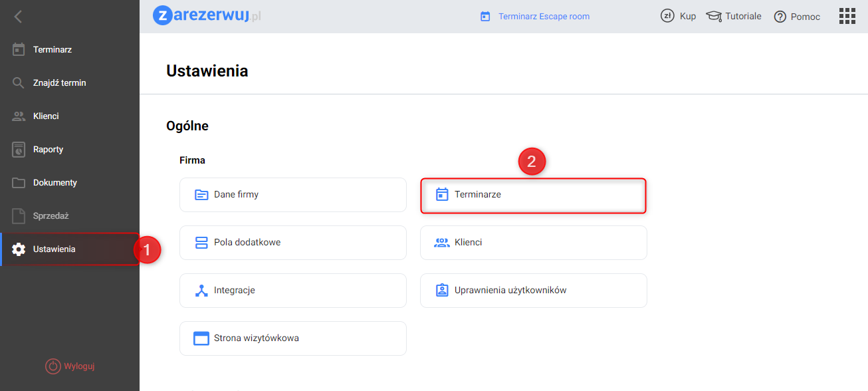Open Uprawnienia użytkowników settings card
Screen dimensions: 868x391
533,291
